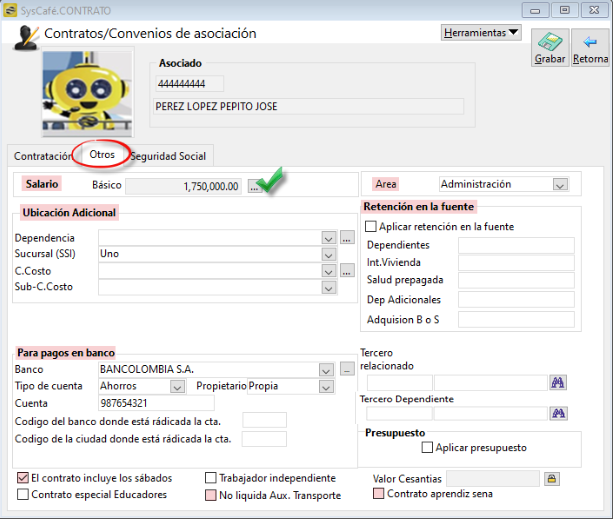The height and width of the screenshot is (519, 615).
Task: Open the salary Básico ellipsis button
Action: pos(254,186)
